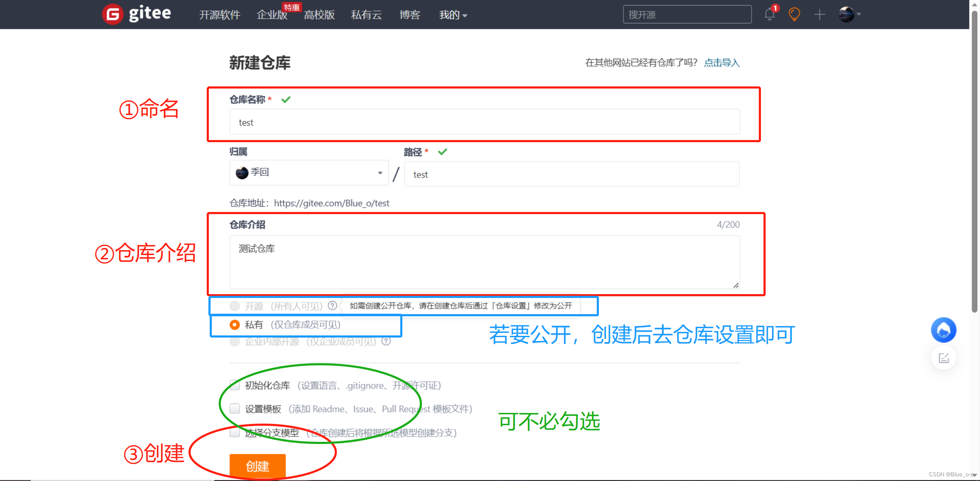Click the 创建 button

[257, 466]
